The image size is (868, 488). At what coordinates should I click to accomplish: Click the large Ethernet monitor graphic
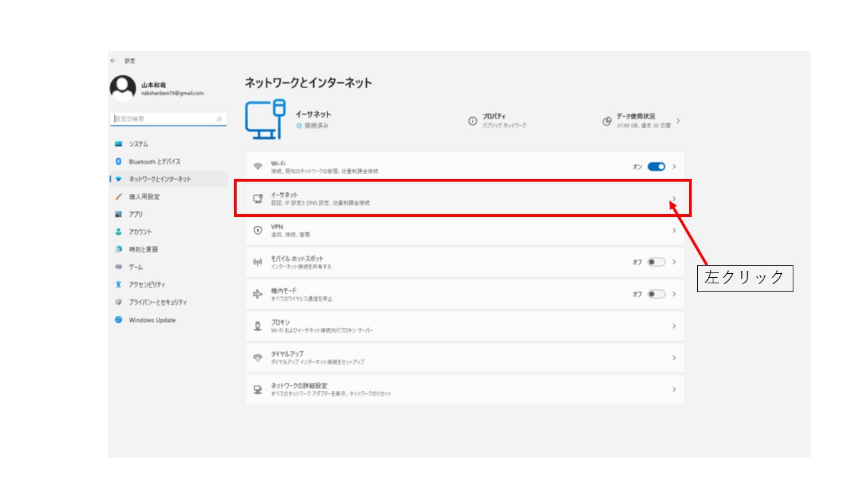[x=265, y=119]
